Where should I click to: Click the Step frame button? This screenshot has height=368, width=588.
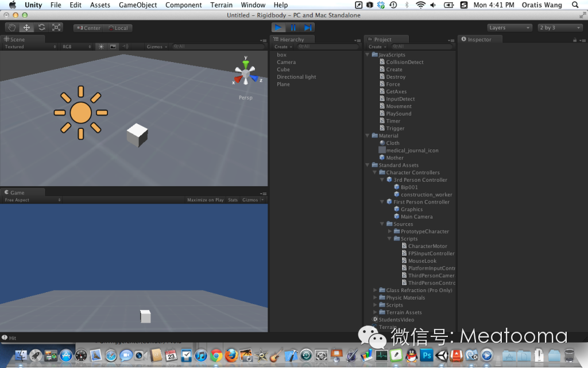coord(308,28)
